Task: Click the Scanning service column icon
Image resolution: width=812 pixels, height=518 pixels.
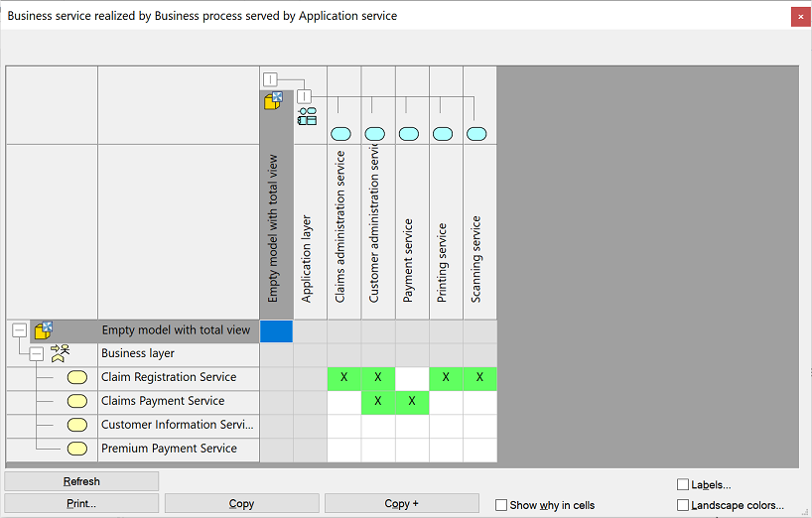Action: [x=476, y=134]
